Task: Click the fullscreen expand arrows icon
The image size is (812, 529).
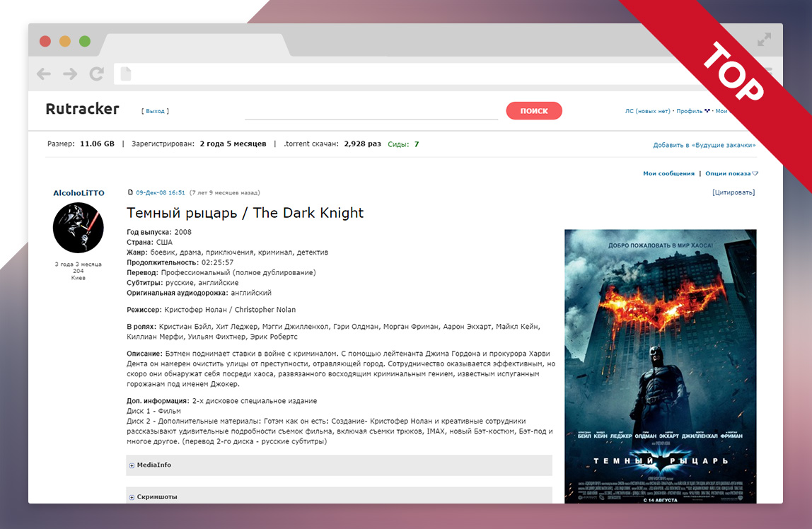Action: point(765,40)
